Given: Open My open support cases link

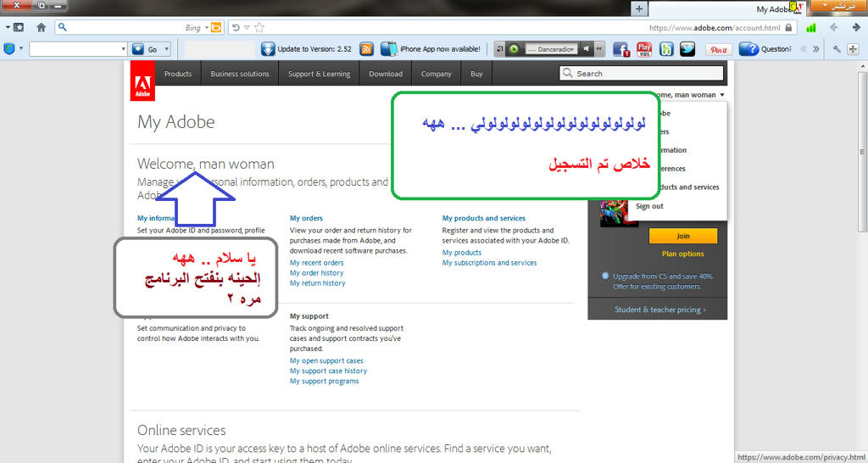Looking at the screenshot, I should click(326, 360).
